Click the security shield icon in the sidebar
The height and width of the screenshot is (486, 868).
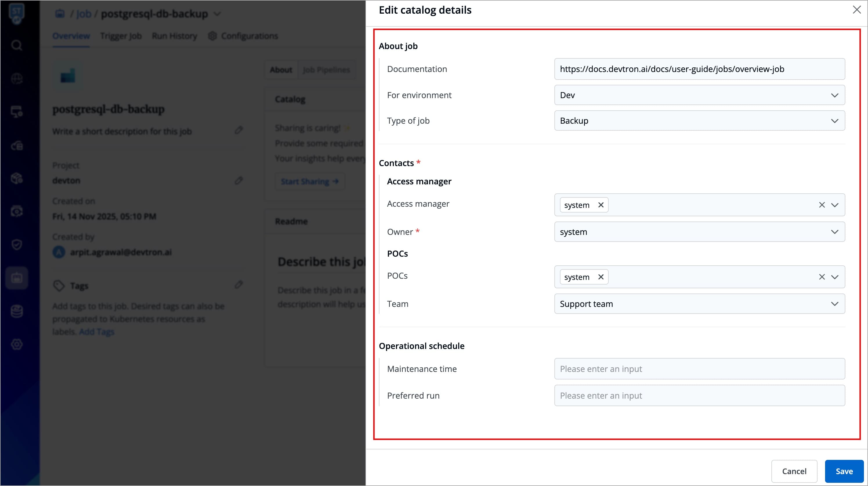(17, 244)
